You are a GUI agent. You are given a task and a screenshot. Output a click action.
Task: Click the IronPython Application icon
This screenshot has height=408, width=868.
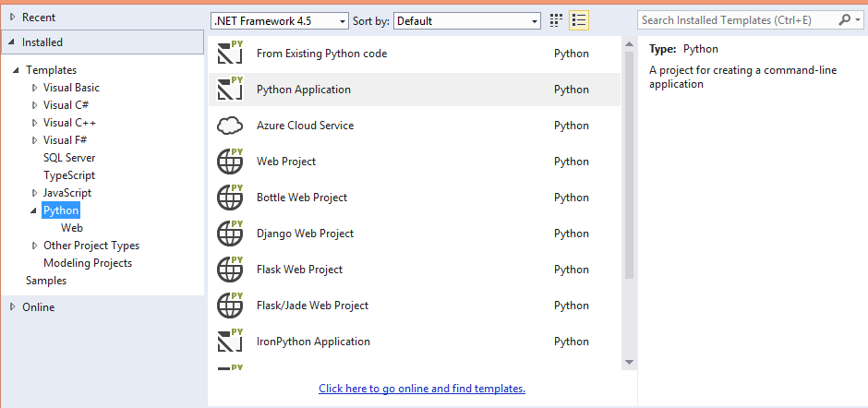230,342
